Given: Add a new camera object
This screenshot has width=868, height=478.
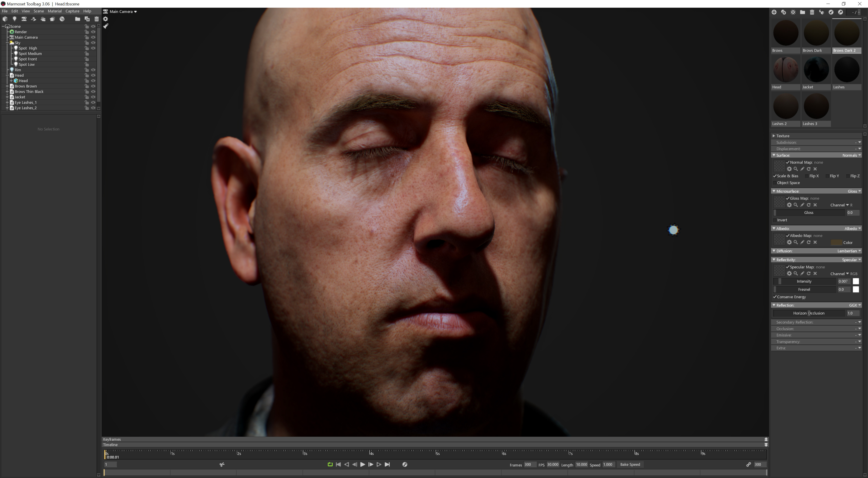Looking at the screenshot, I should (24, 19).
